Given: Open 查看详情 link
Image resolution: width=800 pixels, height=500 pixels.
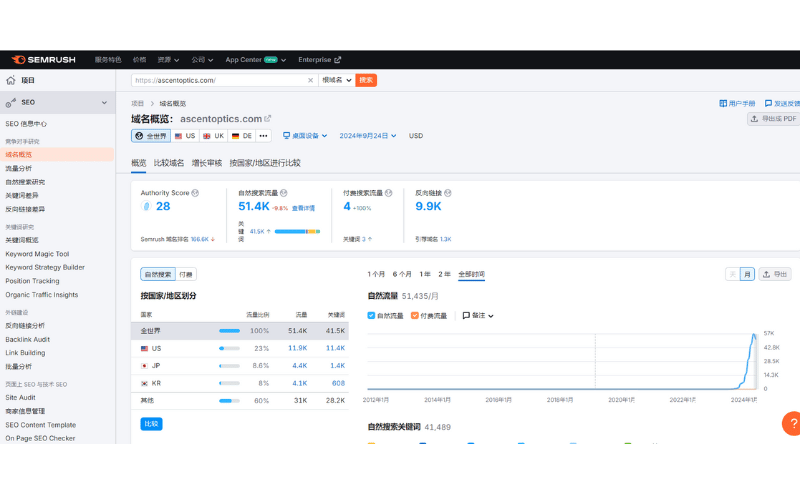Looking at the screenshot, I should (303, 208).
